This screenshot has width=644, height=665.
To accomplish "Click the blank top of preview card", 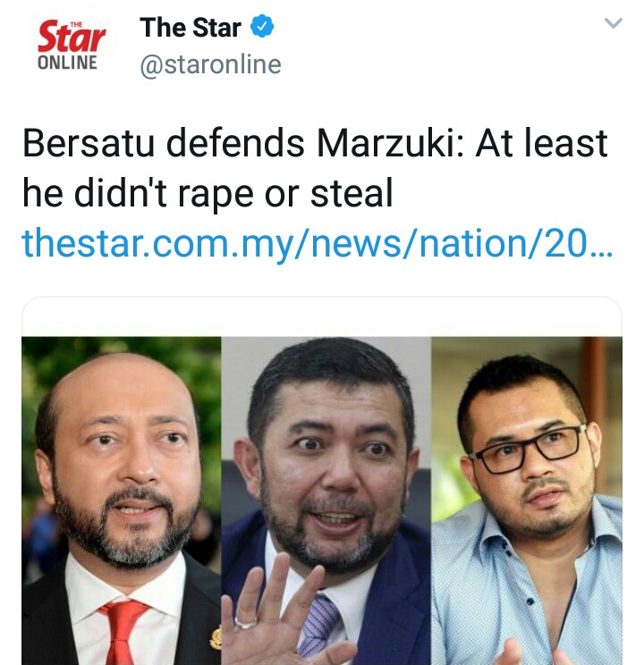I will (322, 317).
